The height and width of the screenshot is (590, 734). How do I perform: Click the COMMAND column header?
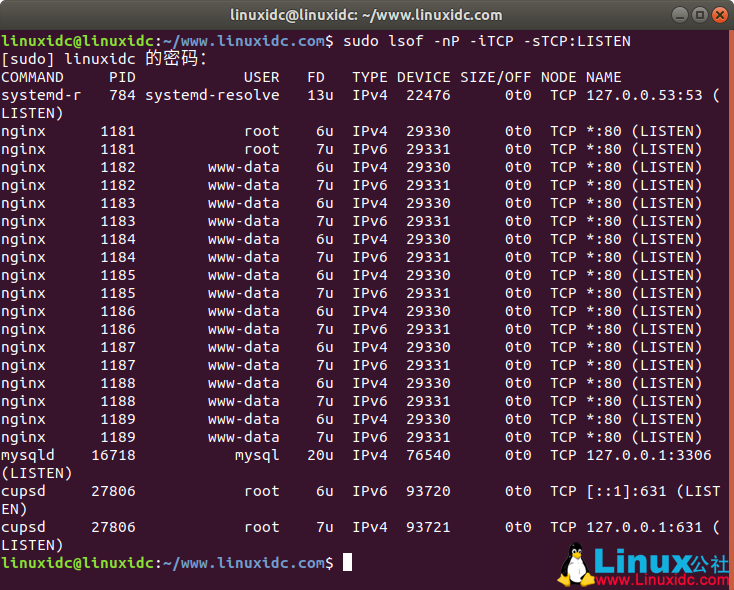(x=32, y=77)
